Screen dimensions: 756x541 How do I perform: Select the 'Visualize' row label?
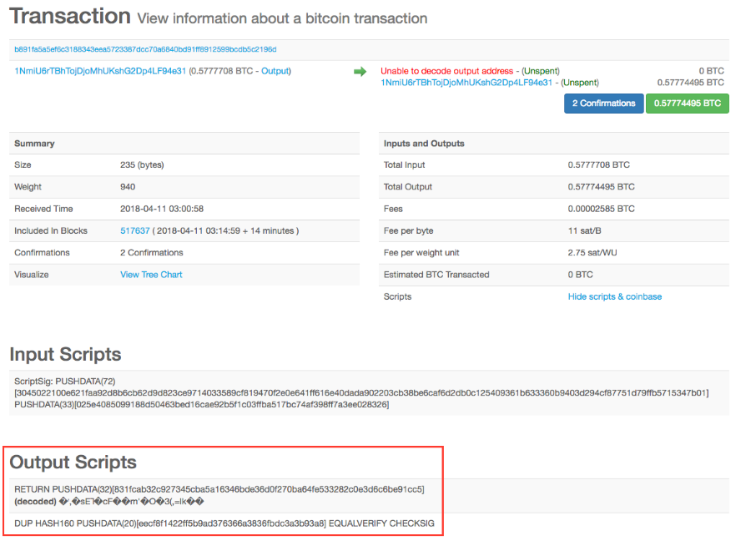click(32, 275)
